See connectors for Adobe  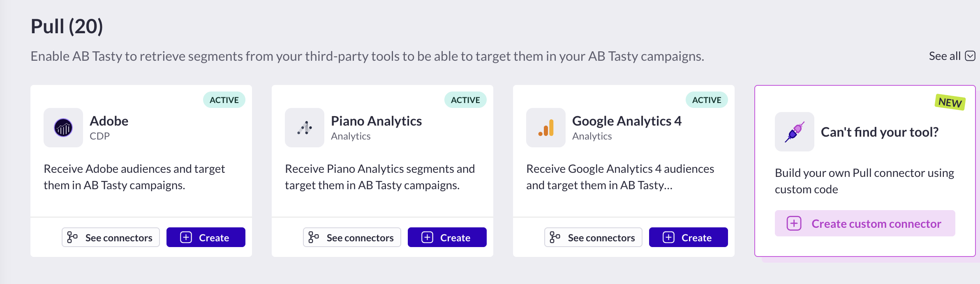click(111, 238)
